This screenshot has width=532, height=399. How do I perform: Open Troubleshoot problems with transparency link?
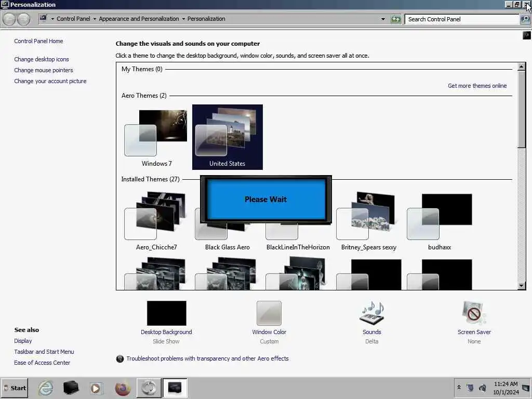tap(207, 358)
